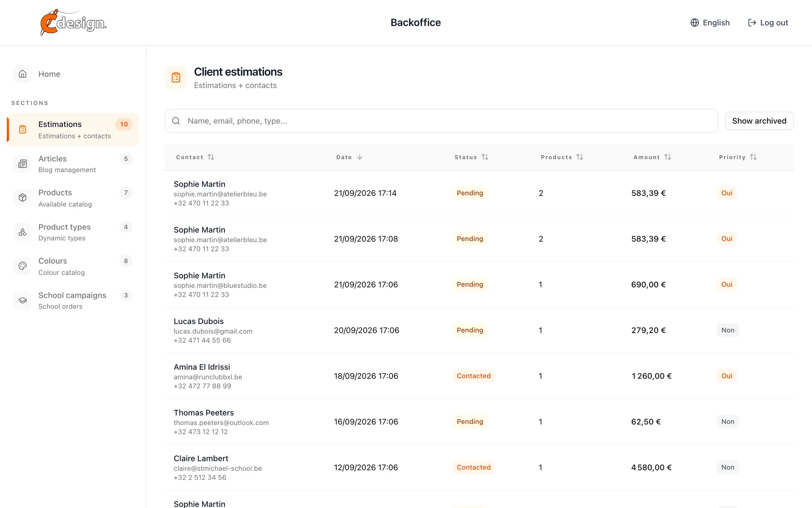Screen dimensions: 812x508
Task: Open the Home menu item
Action: tap(73, 74)
